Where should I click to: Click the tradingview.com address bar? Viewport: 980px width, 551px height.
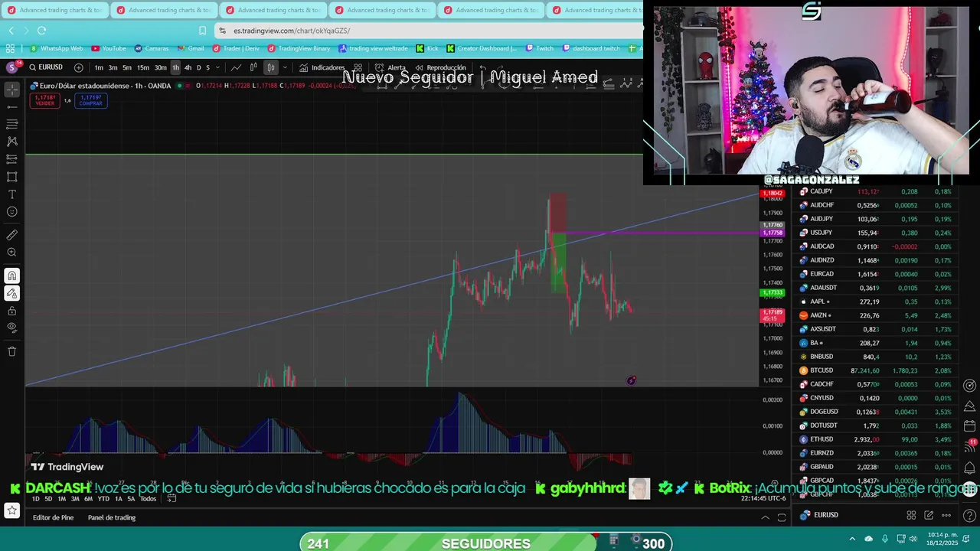(429, 31)
